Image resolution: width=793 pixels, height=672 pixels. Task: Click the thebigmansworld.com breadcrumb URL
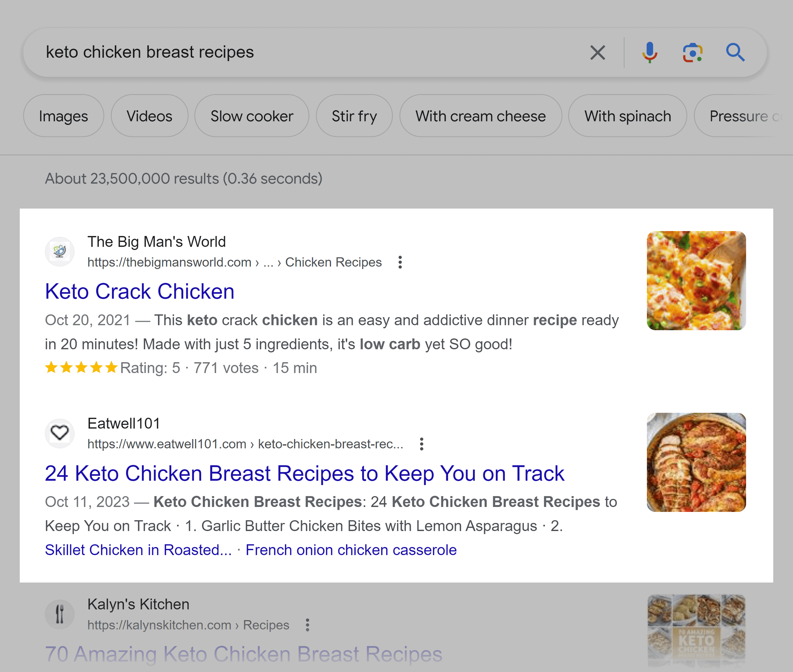234,262
